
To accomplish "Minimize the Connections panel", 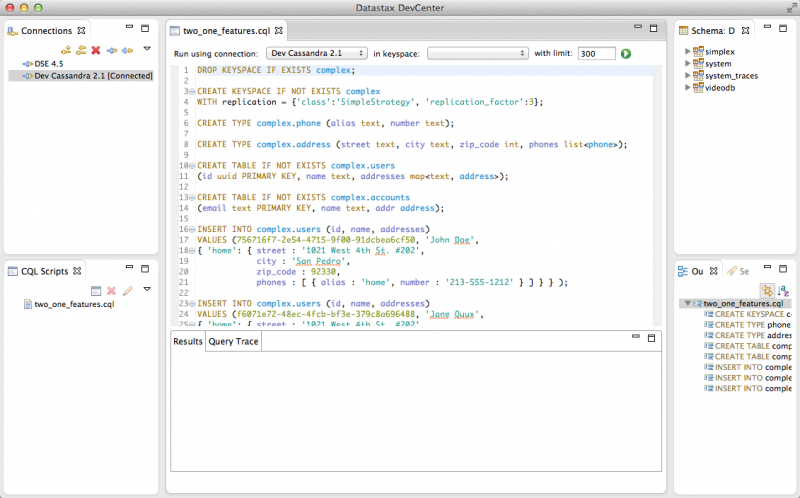I will point(129,27).
